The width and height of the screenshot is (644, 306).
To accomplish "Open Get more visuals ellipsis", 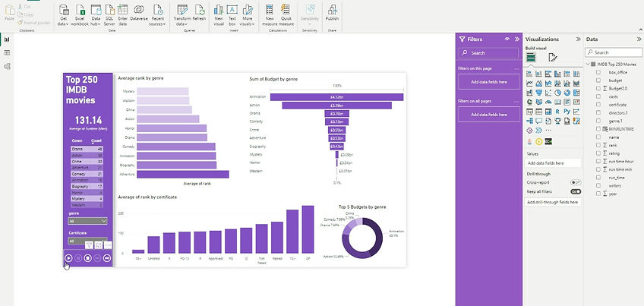I will tap(548, 130).
